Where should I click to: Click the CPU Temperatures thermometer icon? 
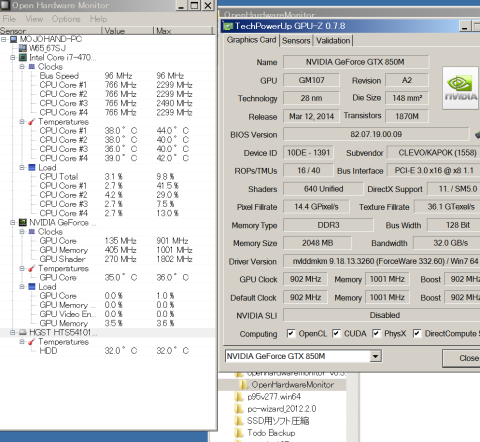(x=32, y=122)
